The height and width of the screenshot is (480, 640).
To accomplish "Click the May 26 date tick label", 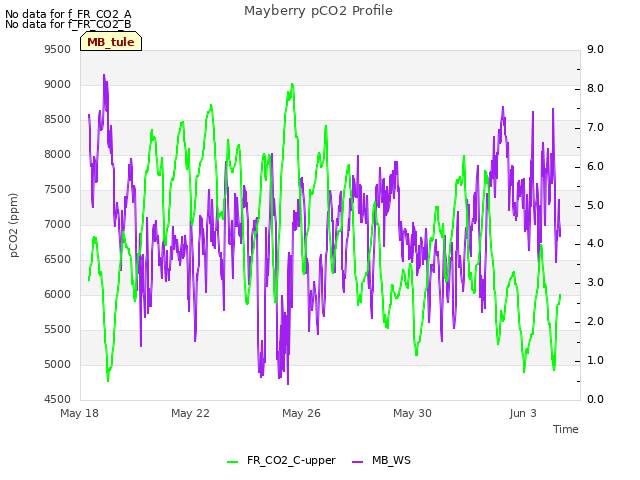I will click(301, 413).
